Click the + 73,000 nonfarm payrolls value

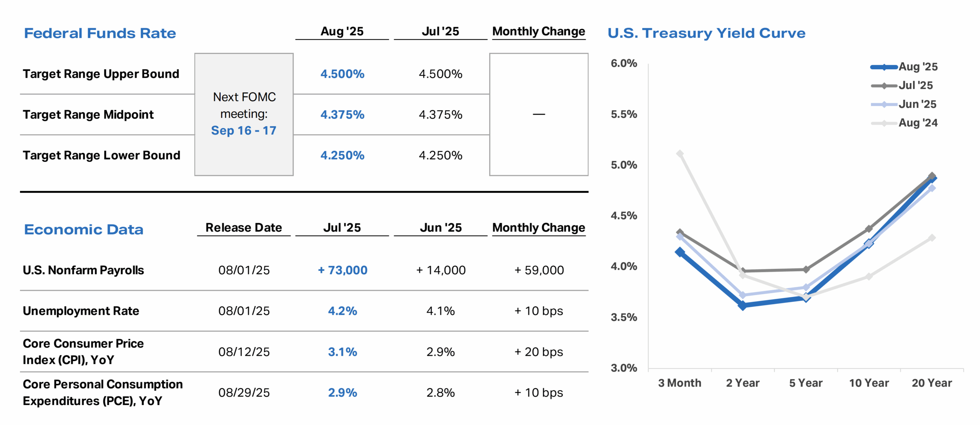[342, 270]
